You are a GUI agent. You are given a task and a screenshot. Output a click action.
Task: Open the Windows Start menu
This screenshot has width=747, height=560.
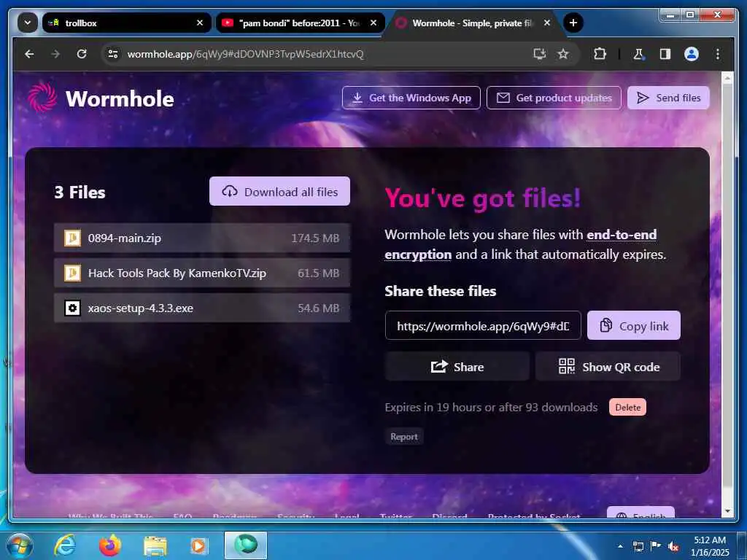pos(18,545)
